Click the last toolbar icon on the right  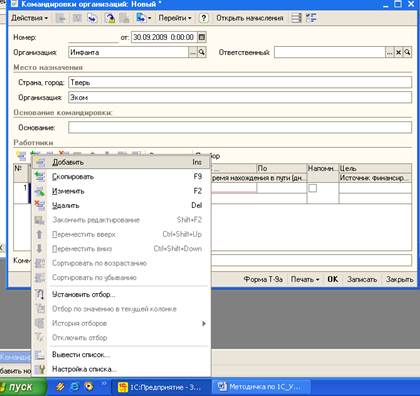pos(311,18)
